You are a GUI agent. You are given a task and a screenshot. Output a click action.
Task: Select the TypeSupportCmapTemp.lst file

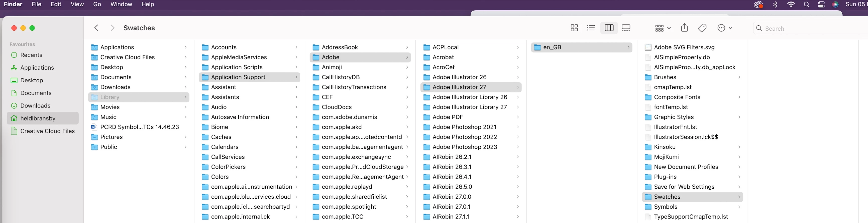(x=692, y=216)
